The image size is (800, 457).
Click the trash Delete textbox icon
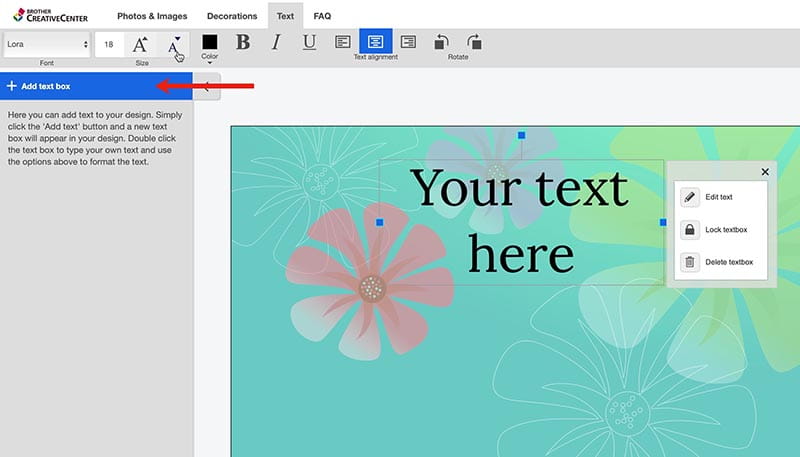pyautogui.click(x=690, y=262)
